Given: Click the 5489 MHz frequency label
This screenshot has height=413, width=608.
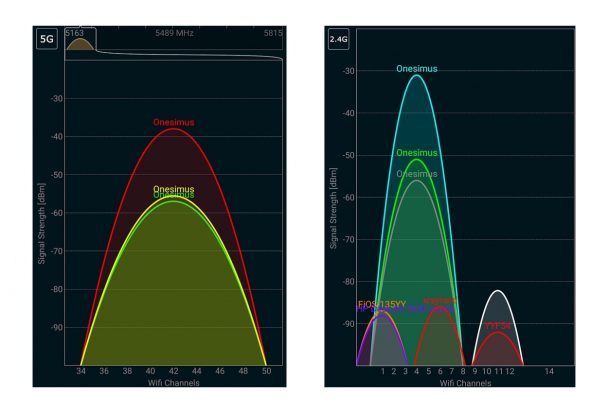Looking at the screenshot, I should tap(174, 33).
